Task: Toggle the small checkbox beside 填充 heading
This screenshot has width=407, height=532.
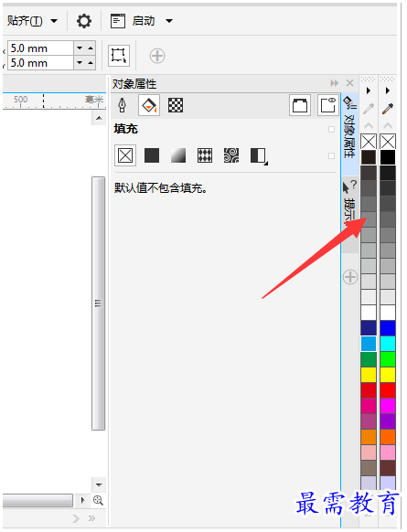Action: [x=332, y=129]
